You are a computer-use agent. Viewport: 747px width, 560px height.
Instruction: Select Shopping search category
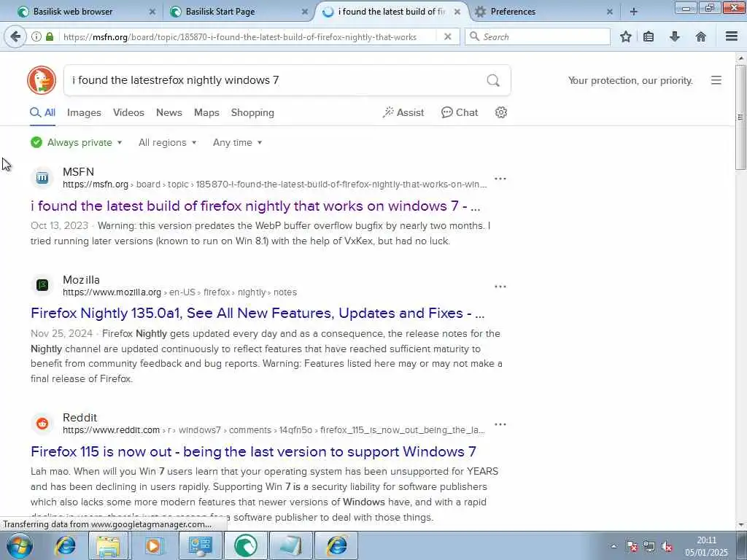point(252,113)
